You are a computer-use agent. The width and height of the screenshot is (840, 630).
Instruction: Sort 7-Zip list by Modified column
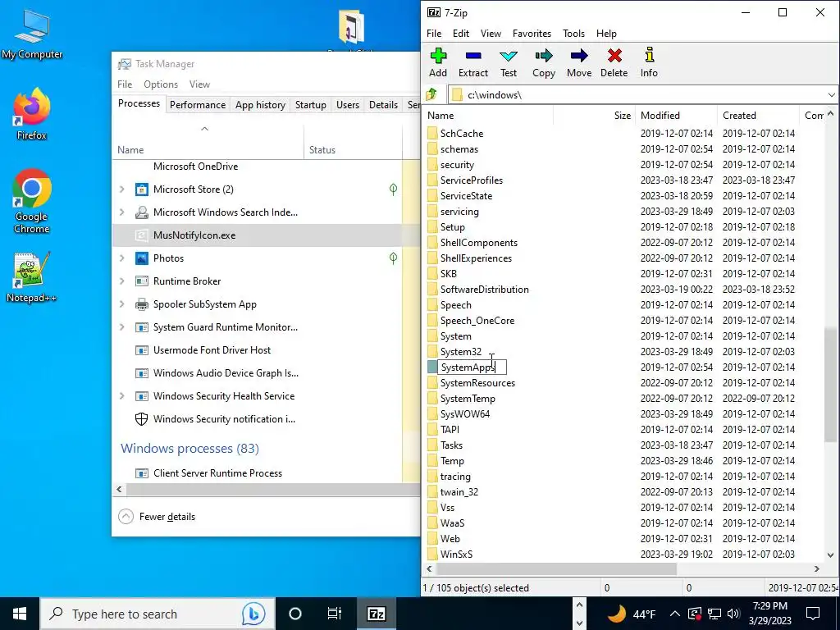[676, 115]
